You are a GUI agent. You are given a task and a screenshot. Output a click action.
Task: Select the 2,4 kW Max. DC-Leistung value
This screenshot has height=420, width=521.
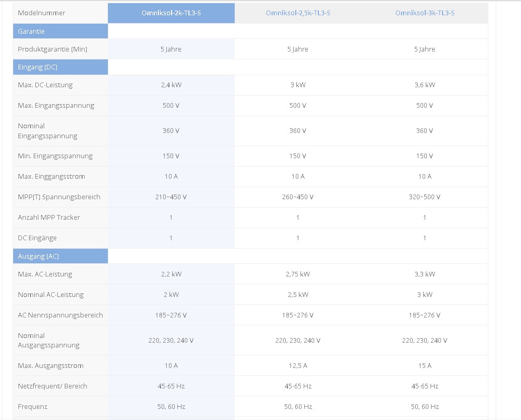point(171,85)
